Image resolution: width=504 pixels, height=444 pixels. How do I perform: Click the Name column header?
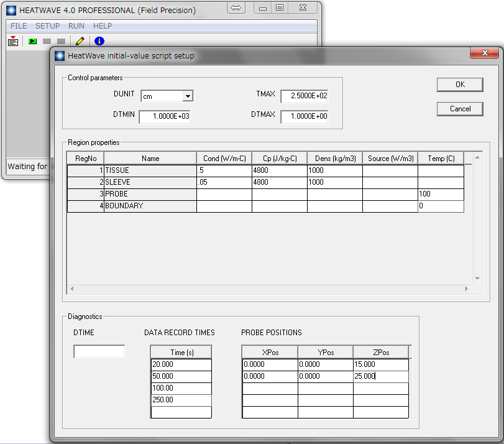150,159
